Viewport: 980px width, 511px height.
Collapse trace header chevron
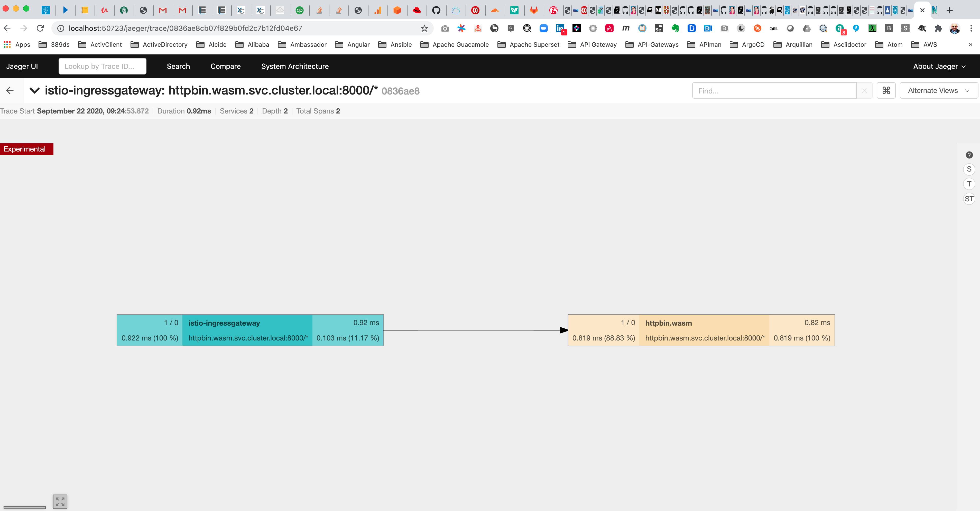(35, 90)
